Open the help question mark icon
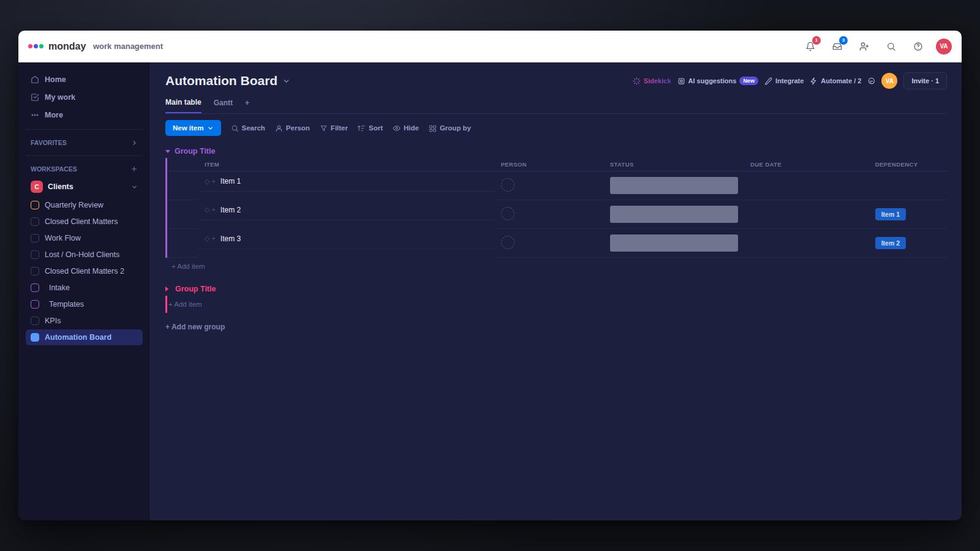980x551 pixels. [x=918, y=47]
